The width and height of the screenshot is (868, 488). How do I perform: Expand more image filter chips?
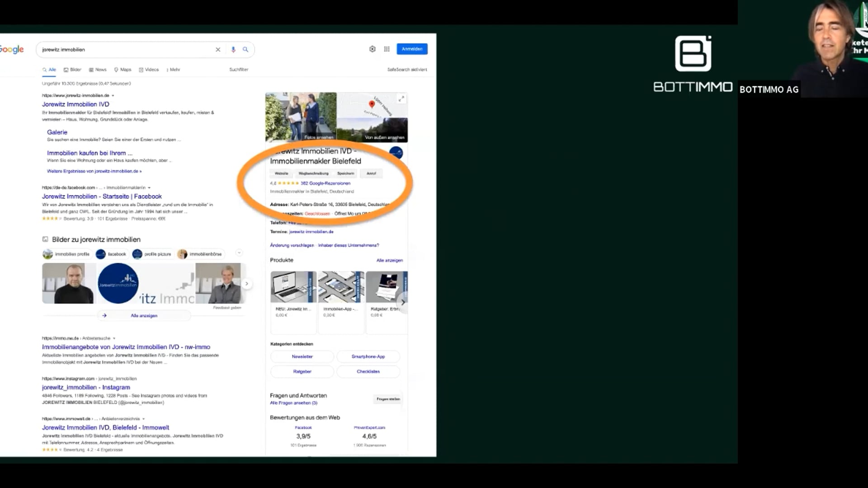pos(239,253)
